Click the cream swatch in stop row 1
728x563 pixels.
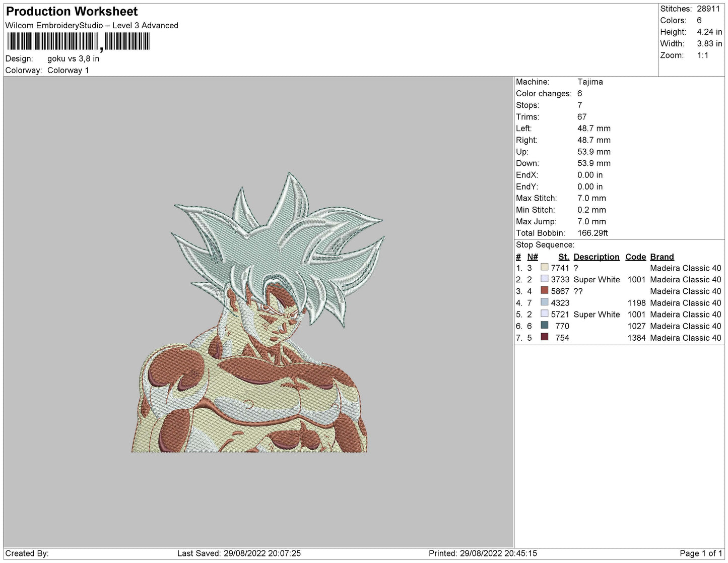click(x=544, y=267)
